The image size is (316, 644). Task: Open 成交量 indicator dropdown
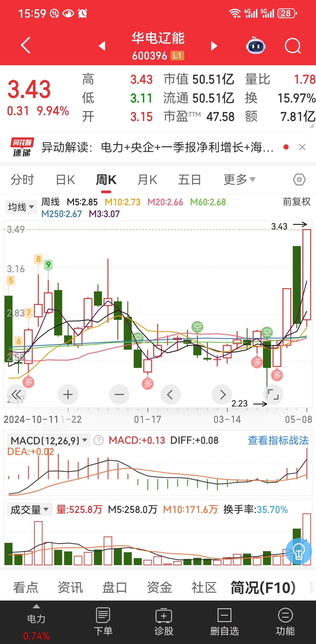pyautogui.click(x=29, y=510)
